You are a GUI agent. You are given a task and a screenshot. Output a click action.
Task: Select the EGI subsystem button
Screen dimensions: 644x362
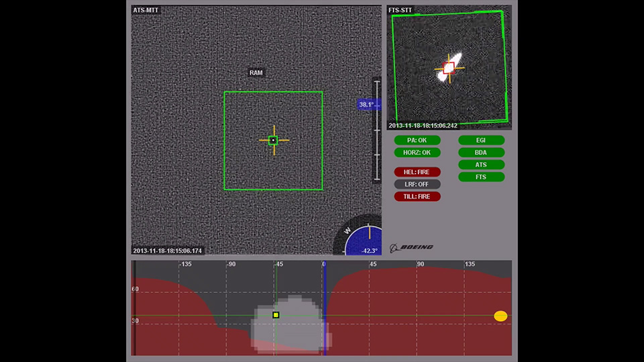(481, 140)
